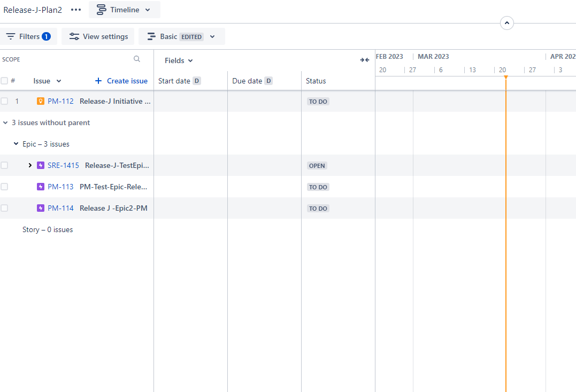Click Create issue

coord(121,81)
